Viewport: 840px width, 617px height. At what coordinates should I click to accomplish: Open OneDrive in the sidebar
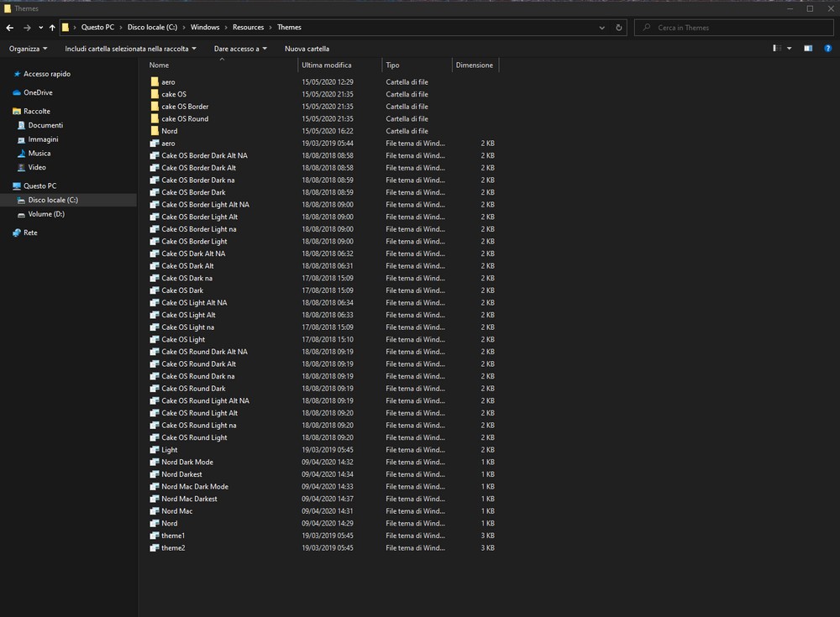(38, 92)
